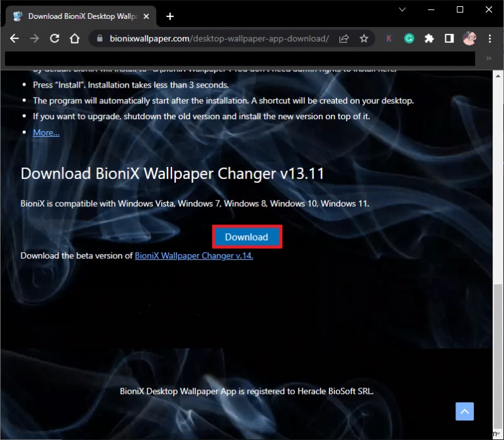Click the browser profile avatar
Image resolution: width=504 pixels, height=440 pixels.
[x=469, y=38]
